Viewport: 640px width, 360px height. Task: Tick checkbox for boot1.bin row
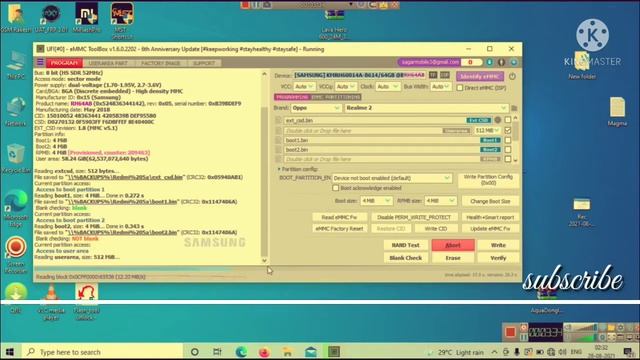[508, 140]
